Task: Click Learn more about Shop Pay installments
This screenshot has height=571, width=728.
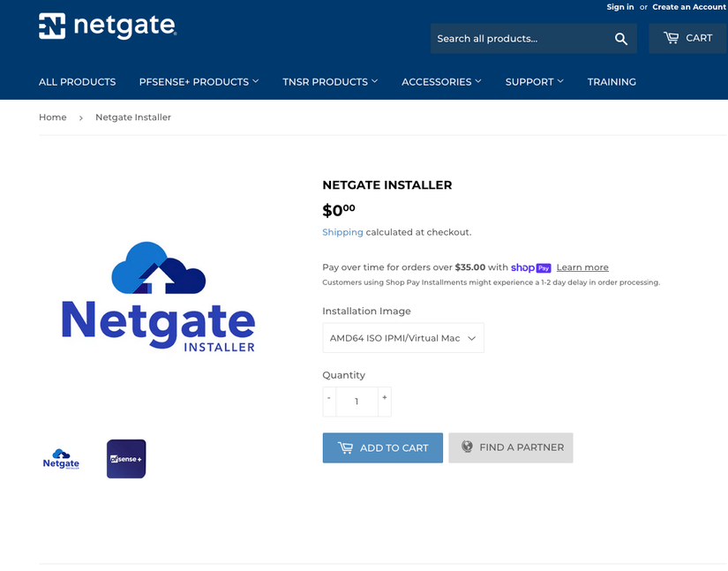Action: tap(582, 267)
